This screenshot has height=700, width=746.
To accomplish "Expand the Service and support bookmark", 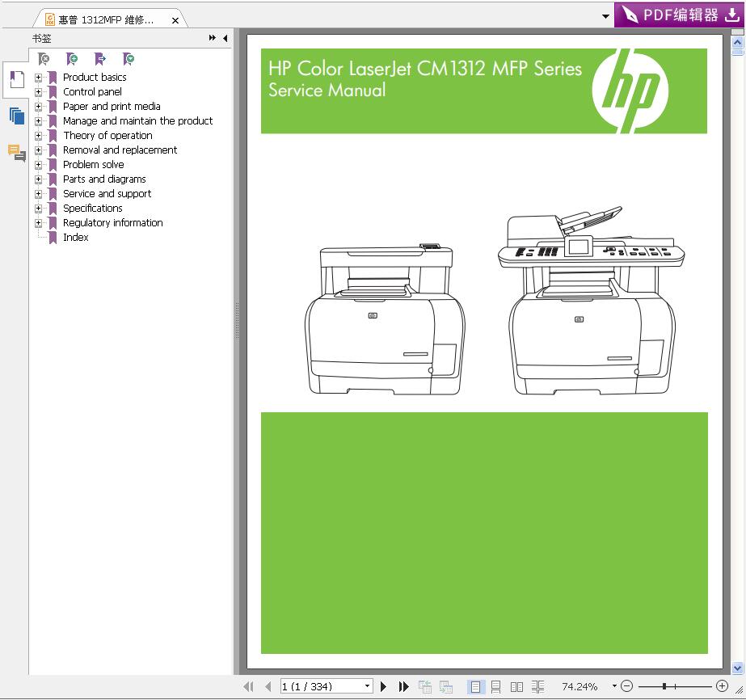I will [x=38, y=194].
